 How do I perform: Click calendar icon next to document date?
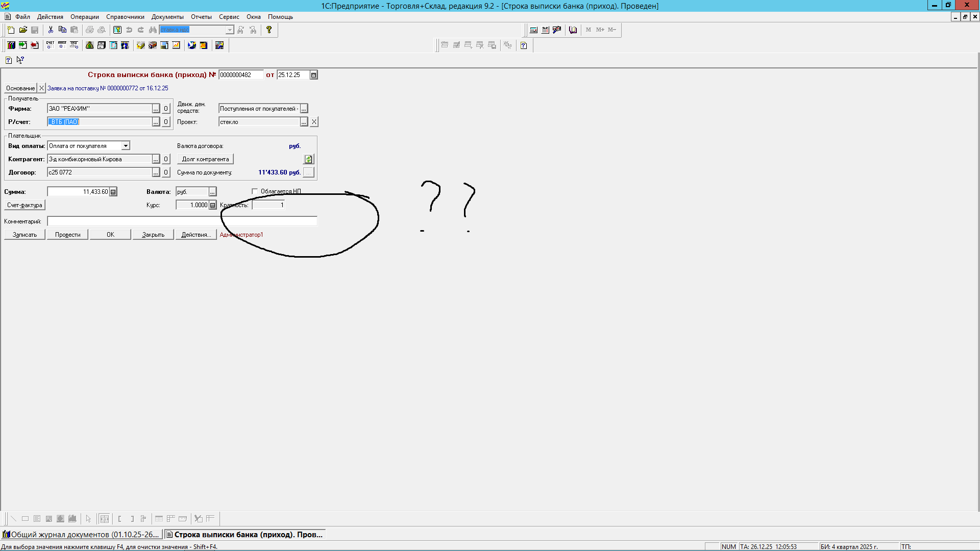click(314, 75)
